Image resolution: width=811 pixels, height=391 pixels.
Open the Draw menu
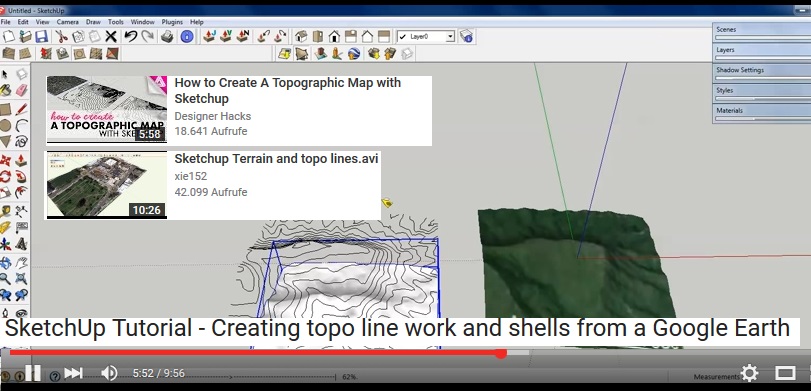(93, 22)
